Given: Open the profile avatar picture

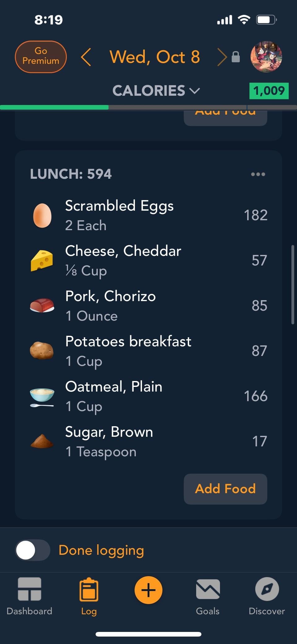Looking at the screenshot, I should pyautogui.click(x=266, y=57).
